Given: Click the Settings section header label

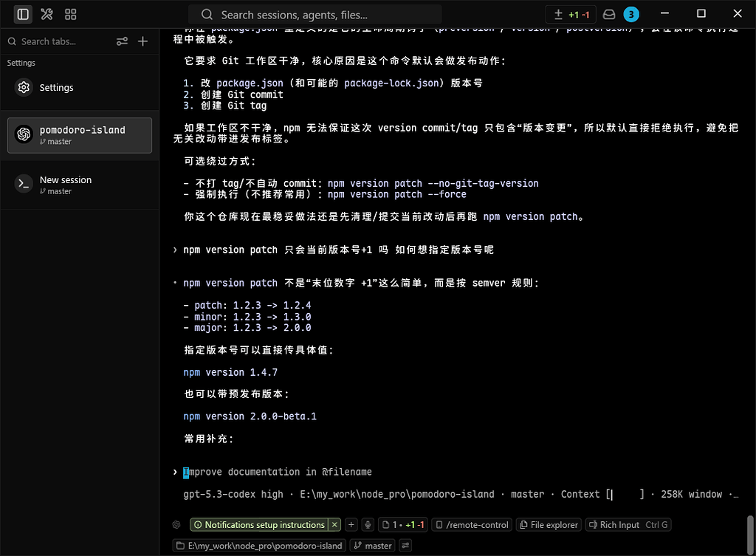Looking at the screenshot, I should point(21,63).
